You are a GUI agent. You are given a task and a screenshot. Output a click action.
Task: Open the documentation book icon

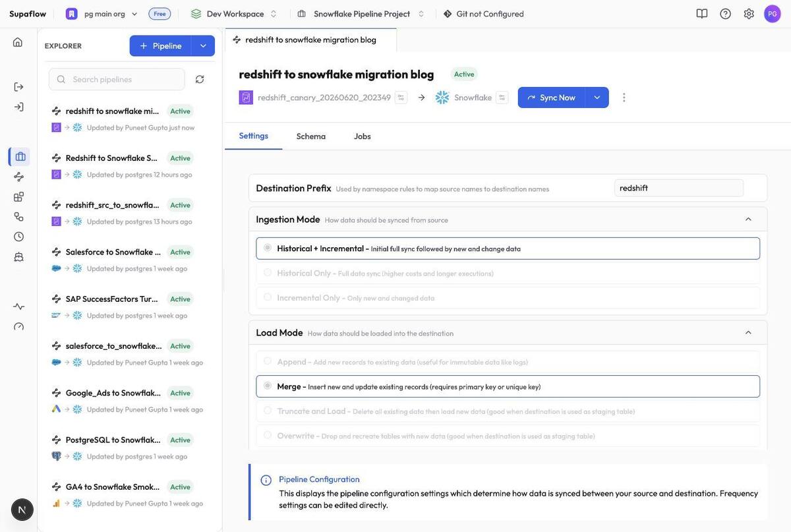[x=702, y=14]
